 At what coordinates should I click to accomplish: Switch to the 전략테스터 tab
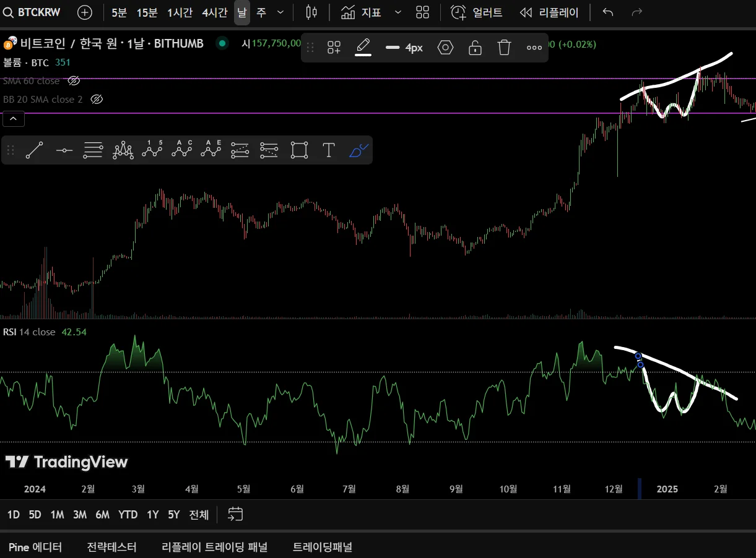coord(111,547)
